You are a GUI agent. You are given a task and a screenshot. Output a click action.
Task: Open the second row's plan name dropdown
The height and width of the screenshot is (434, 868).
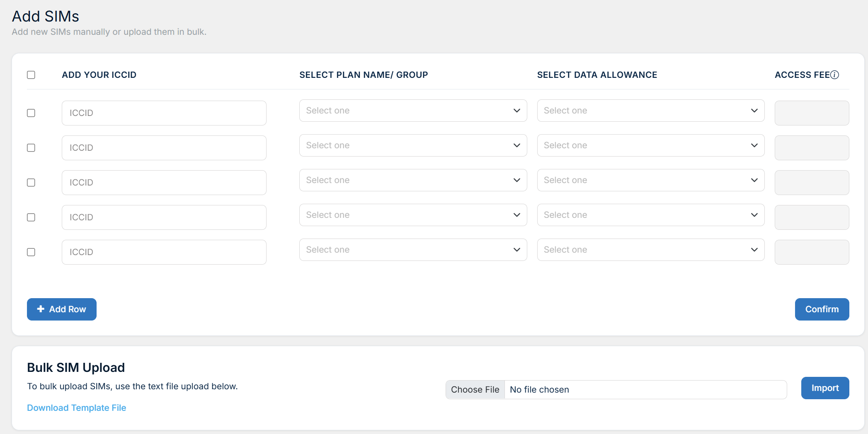pyautogui.click(x=413, y=145)
